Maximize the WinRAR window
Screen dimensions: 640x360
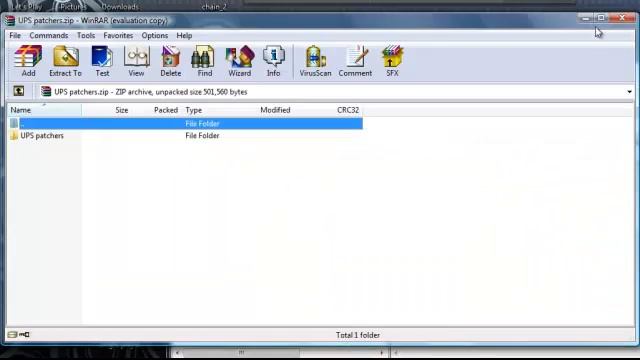coord(601,18)
